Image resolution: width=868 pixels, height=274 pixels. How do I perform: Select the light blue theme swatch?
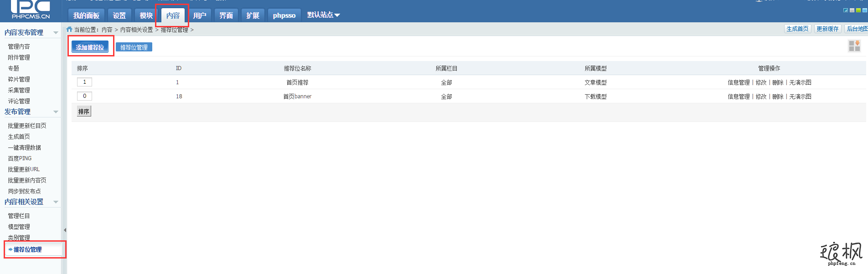pos(865,10)
